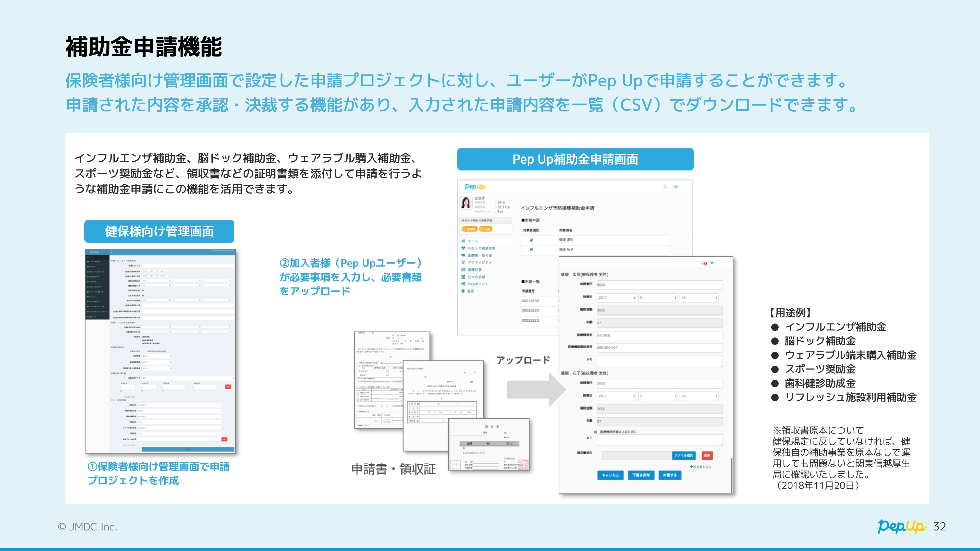Click the user profile avatar photo

tap(466, 203)
